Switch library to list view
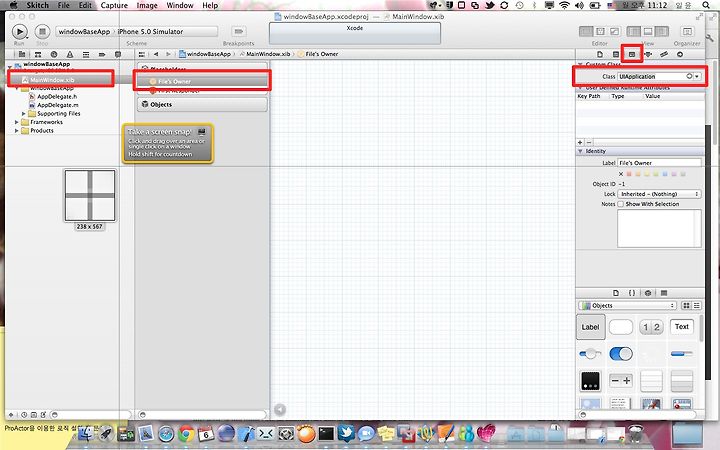The image size is (720, 450). click(x=697, y=305)
